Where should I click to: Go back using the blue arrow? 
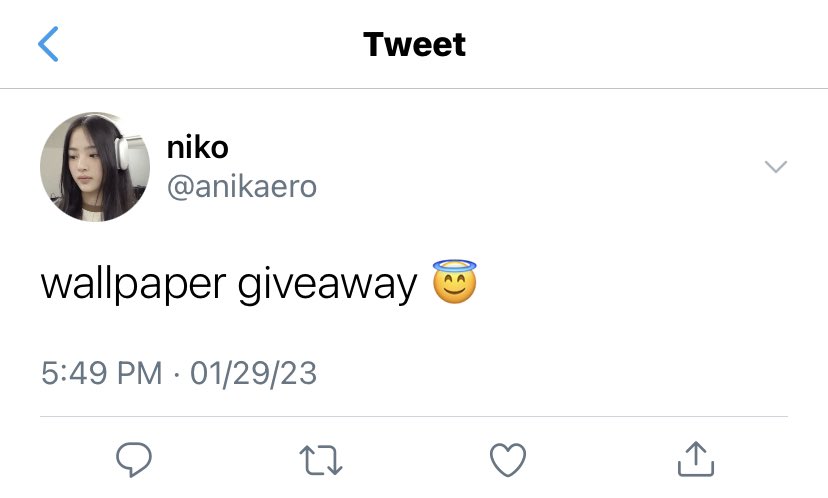[48, 44]
